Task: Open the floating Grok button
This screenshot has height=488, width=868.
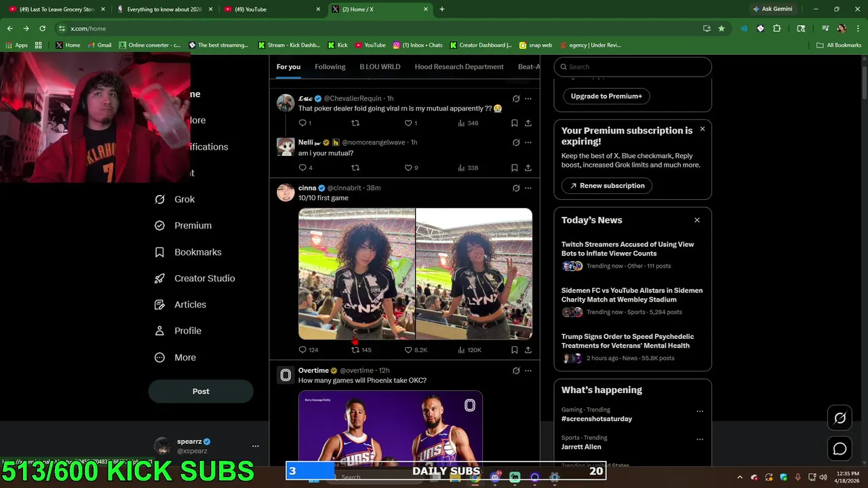Action: (x=840, y=418)
